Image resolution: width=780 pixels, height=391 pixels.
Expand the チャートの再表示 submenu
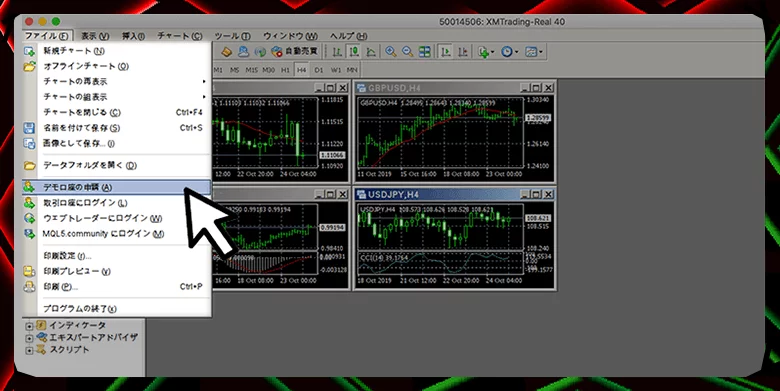(117, 82)
